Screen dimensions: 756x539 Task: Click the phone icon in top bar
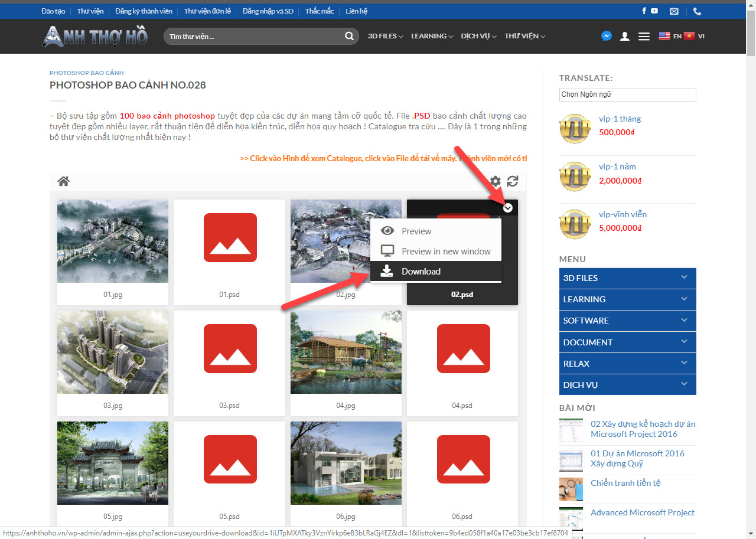(x=697, y=11)
